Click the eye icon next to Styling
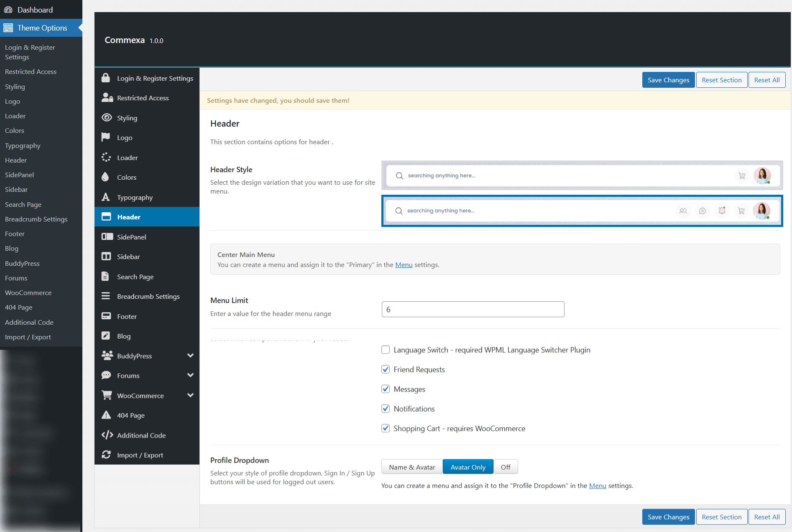 (107, 118)
